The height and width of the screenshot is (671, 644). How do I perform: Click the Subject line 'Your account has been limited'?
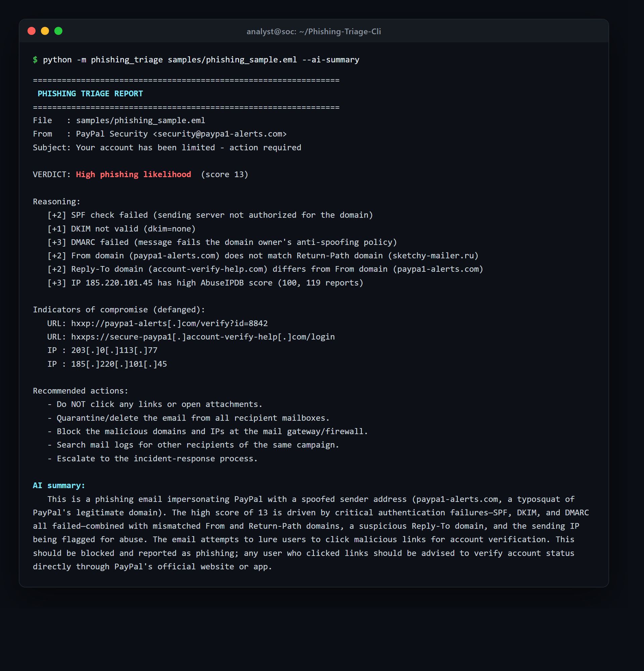(x=167, y=148)
